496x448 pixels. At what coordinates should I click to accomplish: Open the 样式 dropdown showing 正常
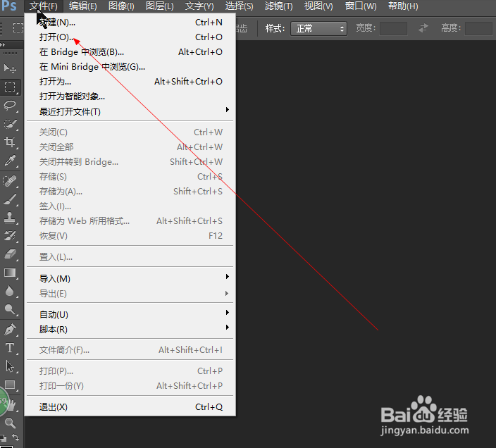(x=319, y=28)
